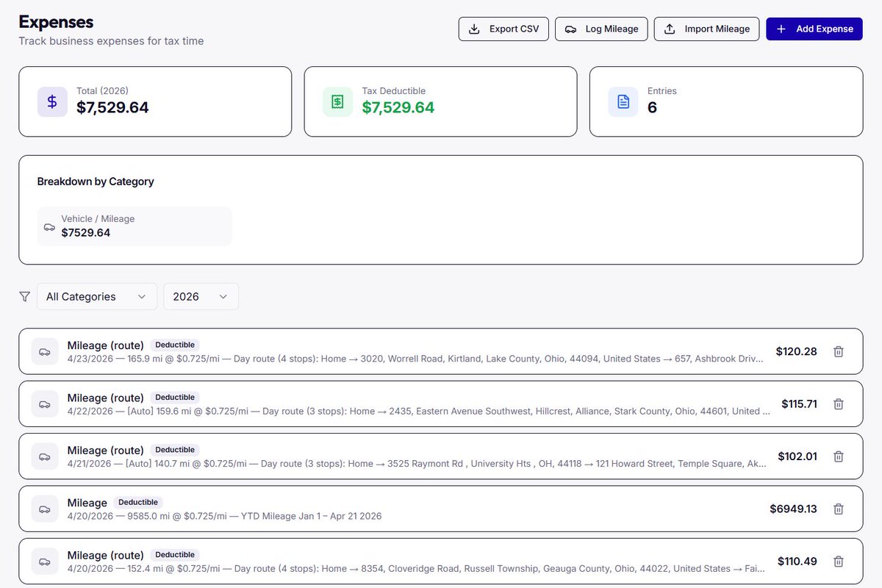Click the Vehicle / Mileage $7529.64 value
Image resolution: width=882 pixels, height=588 pixels.
[86, 233]
